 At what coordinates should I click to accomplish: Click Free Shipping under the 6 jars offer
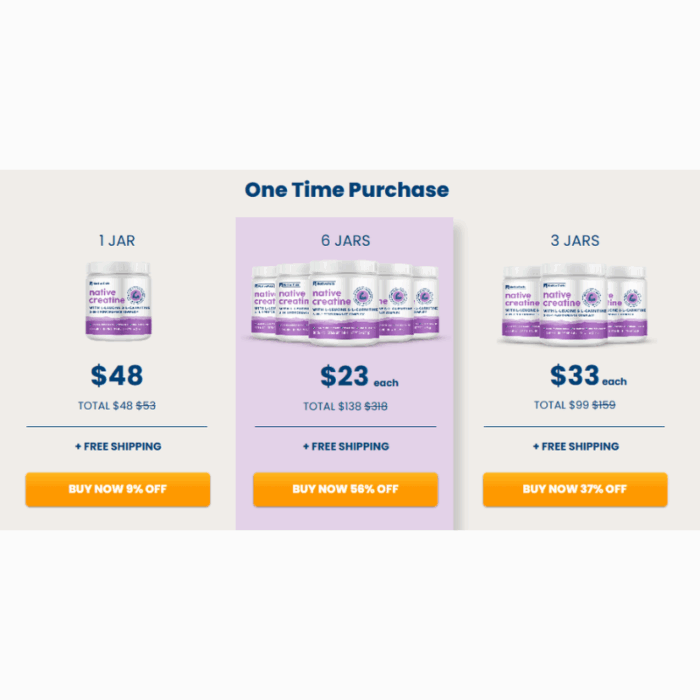tap(346, 446)
